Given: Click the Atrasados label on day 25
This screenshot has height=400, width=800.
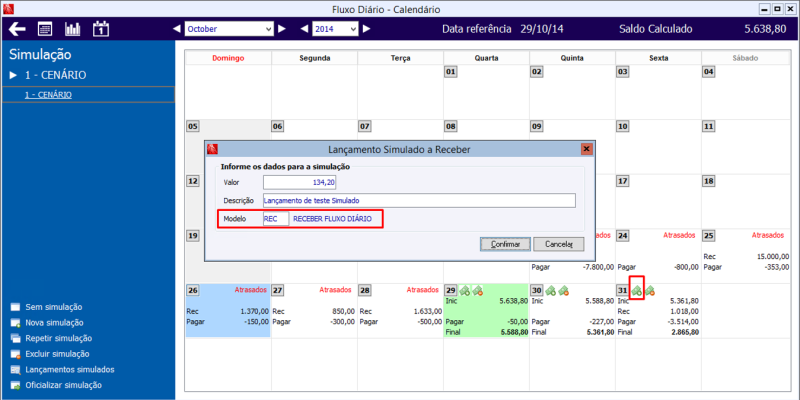Looking at the screenshot, I should [767, 235].
